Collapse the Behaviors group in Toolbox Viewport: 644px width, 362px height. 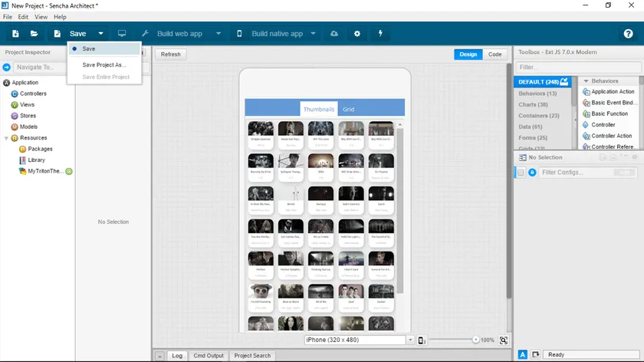tap(584, 81)
